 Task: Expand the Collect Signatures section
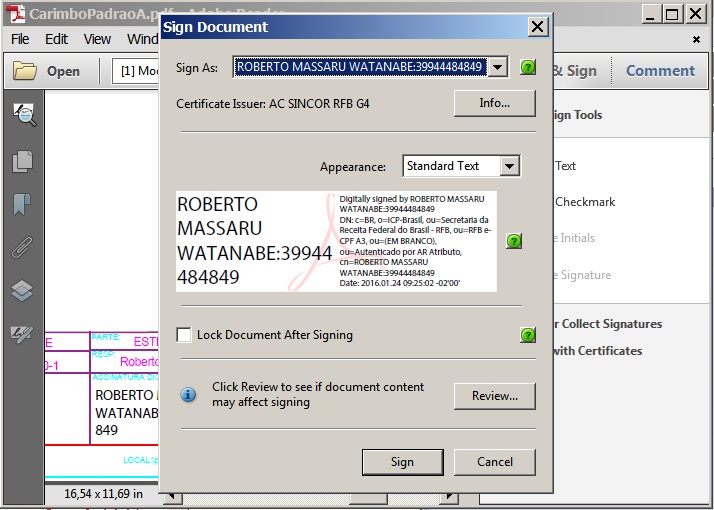(x=608, y=324)
